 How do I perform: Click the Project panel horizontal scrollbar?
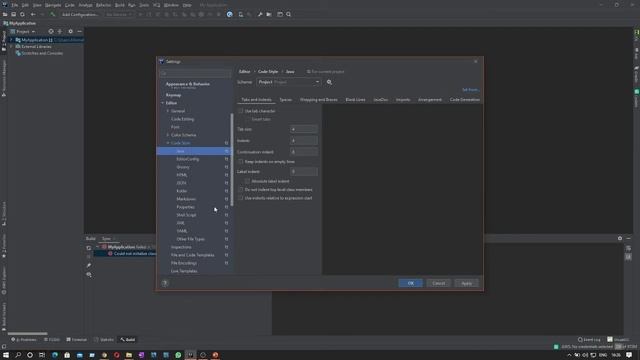(x=27, y=333)
